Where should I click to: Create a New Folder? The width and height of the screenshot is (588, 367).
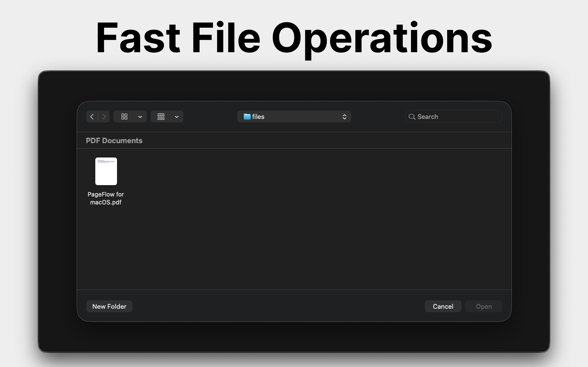tap(109, 306)
